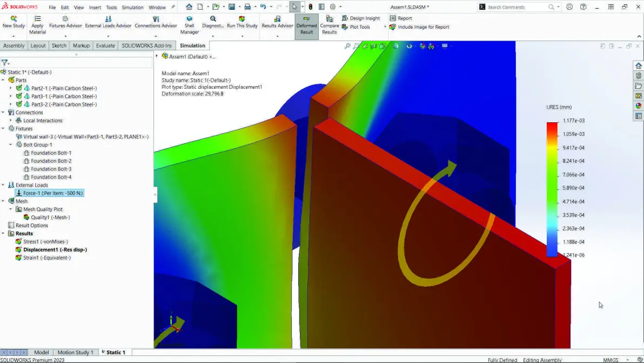Click the Rebuild traffic light icon

(x=311, y=6)
